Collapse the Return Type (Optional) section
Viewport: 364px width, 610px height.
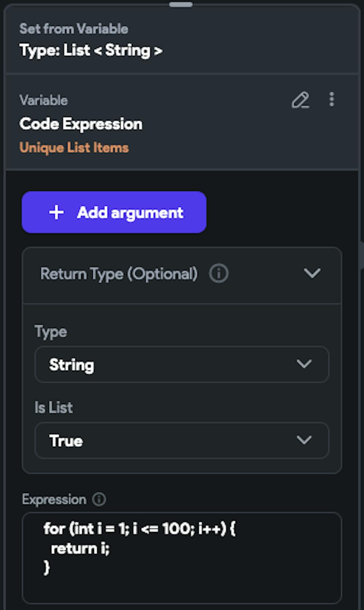click(x=312, y=273)
